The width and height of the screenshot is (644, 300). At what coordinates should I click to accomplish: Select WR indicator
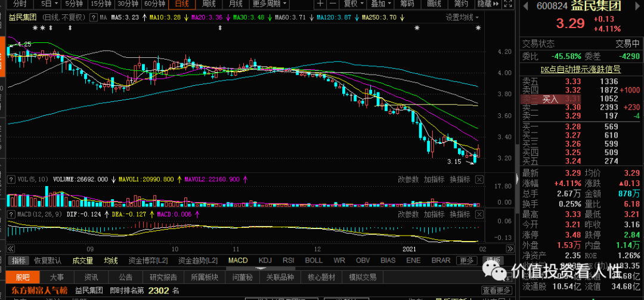coord(339,261)
